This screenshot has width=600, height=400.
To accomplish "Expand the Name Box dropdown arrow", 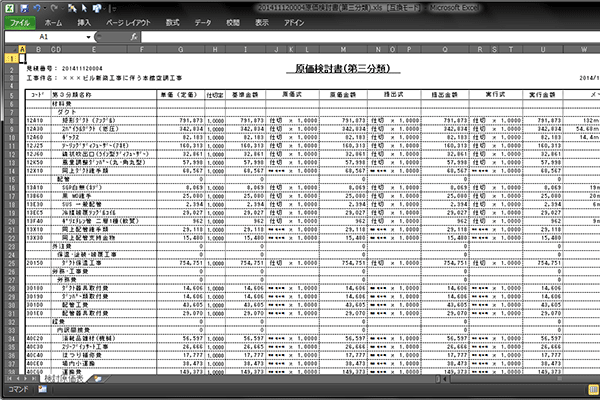I will coord(88,37).
